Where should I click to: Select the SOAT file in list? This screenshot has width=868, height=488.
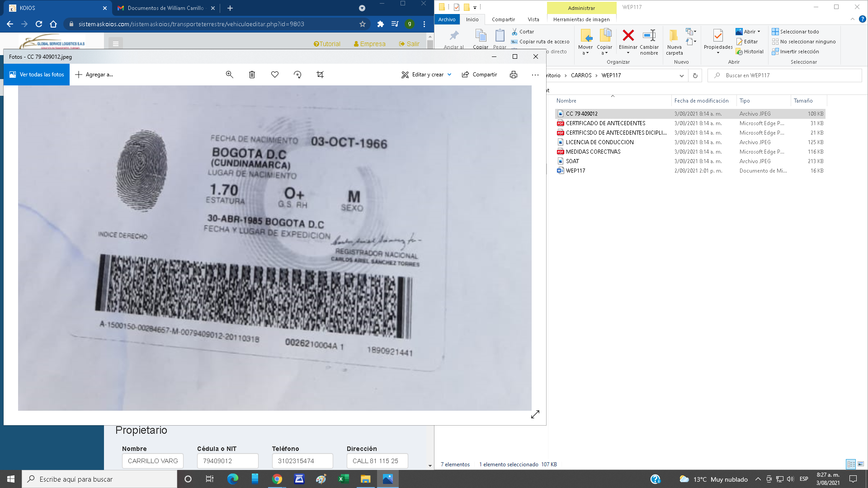572,161
